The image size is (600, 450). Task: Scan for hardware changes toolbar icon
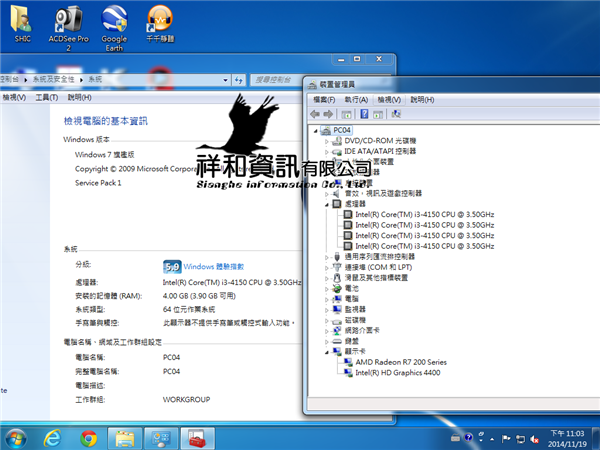click(396, 114)
